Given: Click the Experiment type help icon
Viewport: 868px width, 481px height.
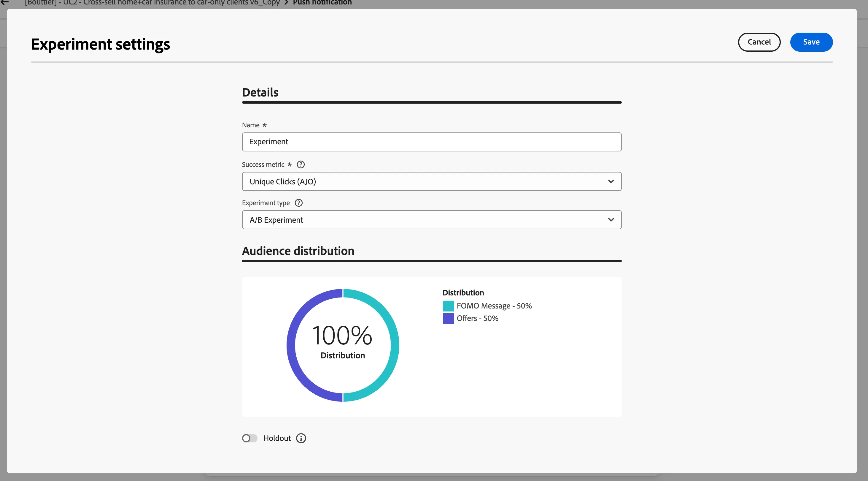Looking at the screenshot, I should (298, 203).
